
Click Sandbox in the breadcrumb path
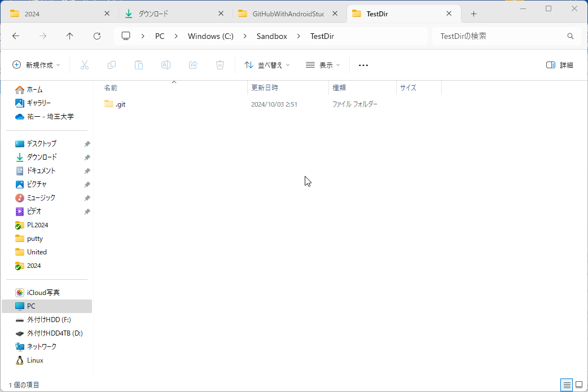[272, 36]
